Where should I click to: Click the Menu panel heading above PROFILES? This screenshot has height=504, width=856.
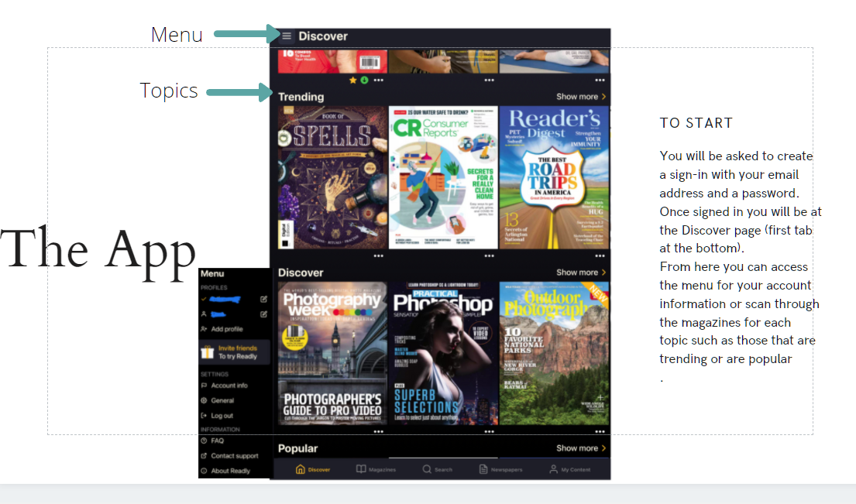click(212, 274)
